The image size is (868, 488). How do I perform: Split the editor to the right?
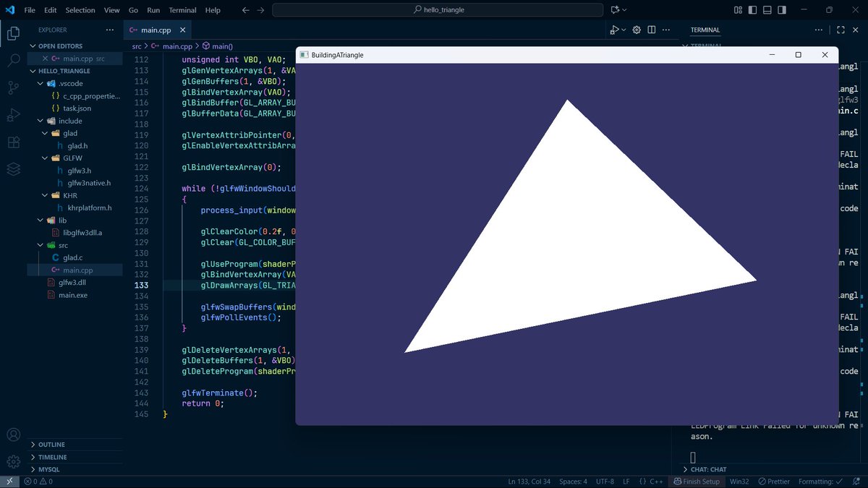point(652,30)
